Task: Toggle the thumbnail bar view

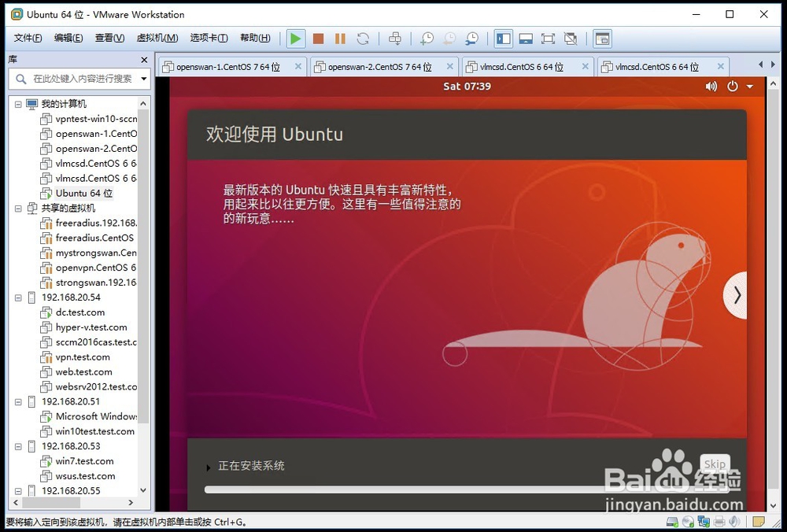Action: [526, 39]
